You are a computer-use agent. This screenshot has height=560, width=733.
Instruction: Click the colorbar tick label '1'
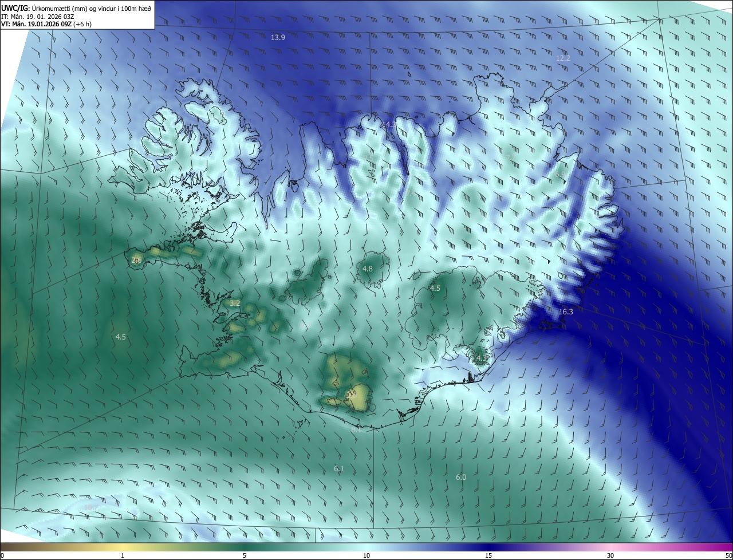pos(123,555)
